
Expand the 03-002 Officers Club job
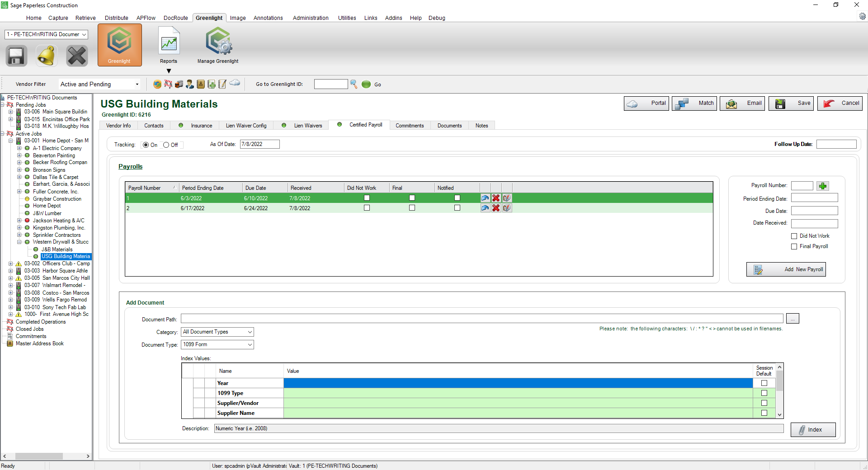pos(11,263)
